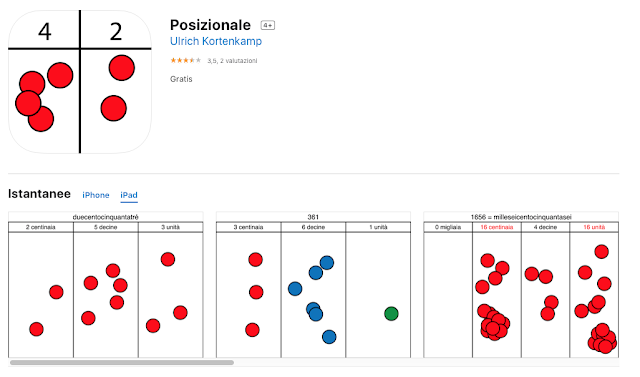Open the 361 screenshot thumbnail
This screenshot has width=640, height=377.
point(313,285)
